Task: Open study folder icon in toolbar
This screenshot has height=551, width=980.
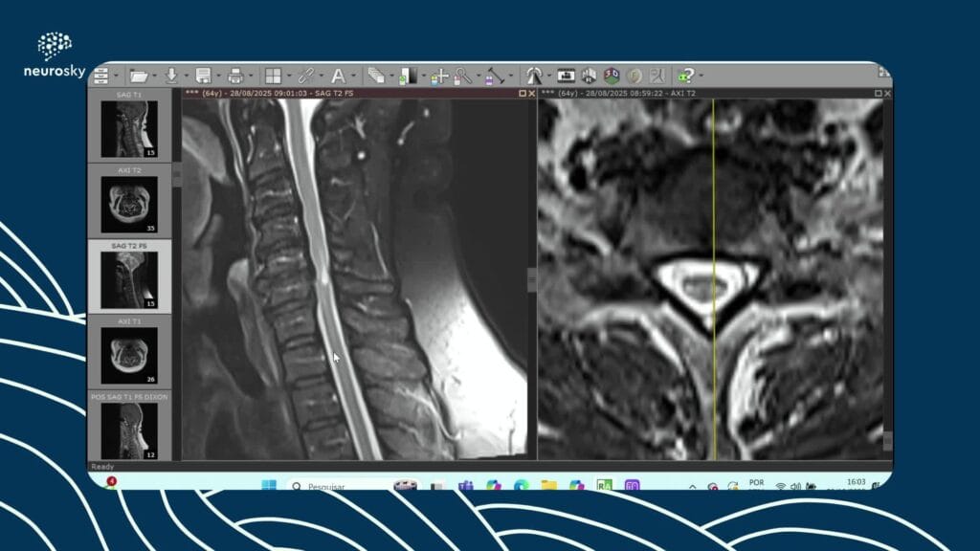Action: click(139, 76)
